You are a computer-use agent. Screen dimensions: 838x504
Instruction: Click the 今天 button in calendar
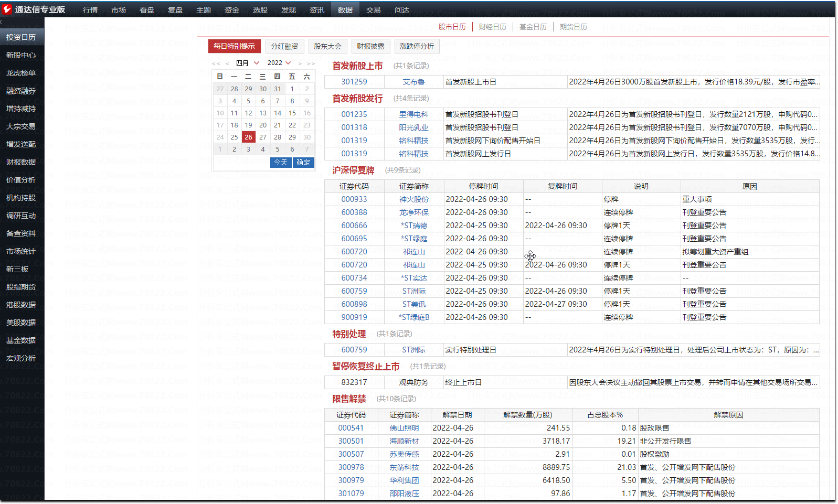click(x=281, y=163)
